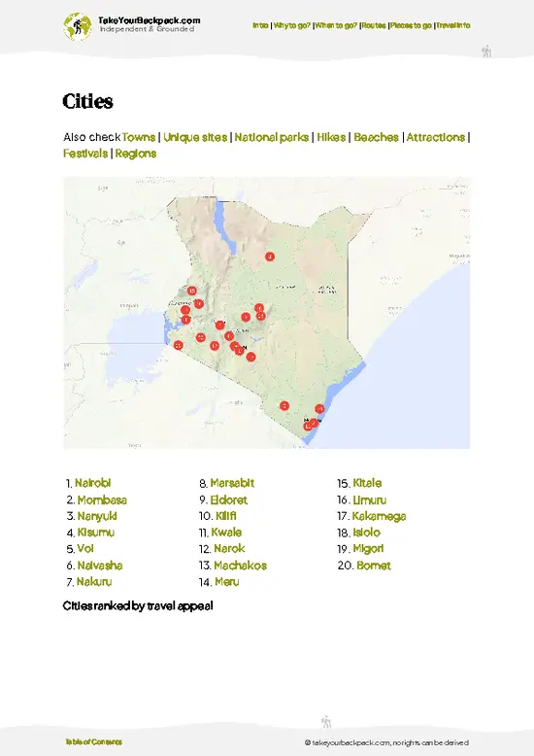
Task: Click the hiker icon above the page footer
Action: click(x=326, y=722)
